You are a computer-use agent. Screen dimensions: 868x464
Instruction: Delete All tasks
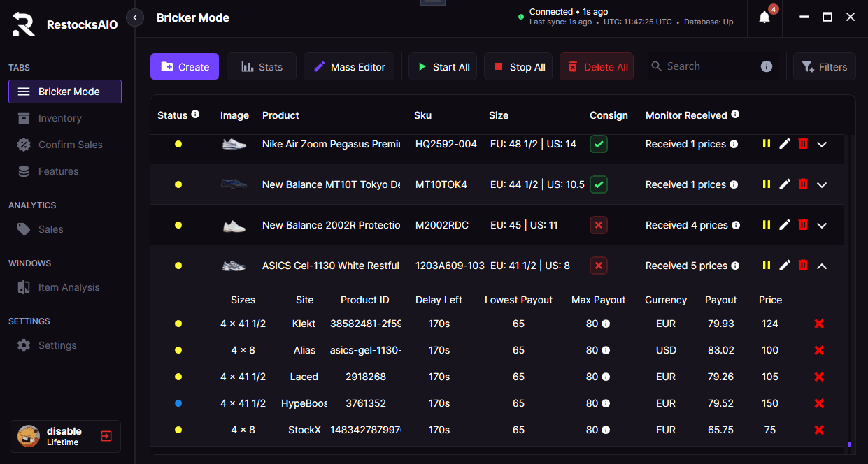[x=597, y=66]
